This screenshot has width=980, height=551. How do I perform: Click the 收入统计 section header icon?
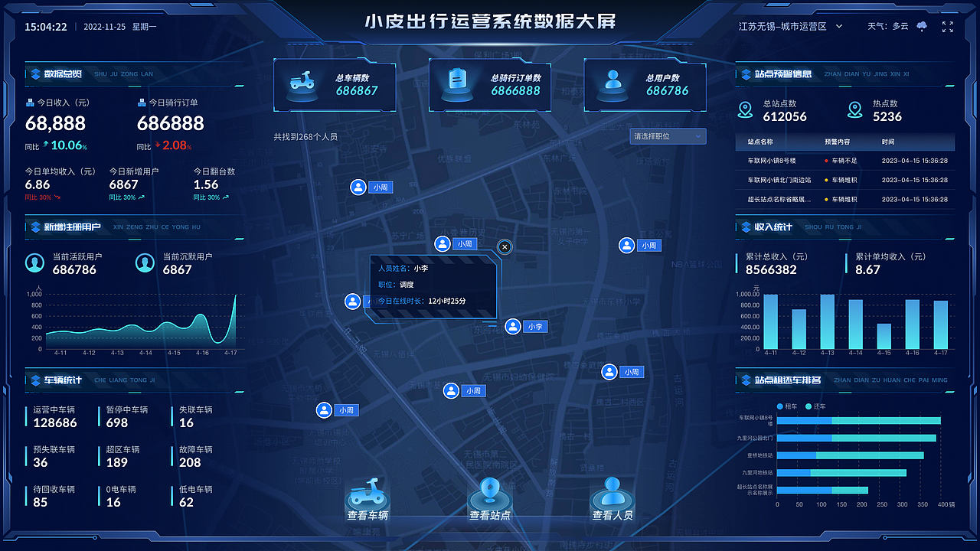(x=746, y=227)
